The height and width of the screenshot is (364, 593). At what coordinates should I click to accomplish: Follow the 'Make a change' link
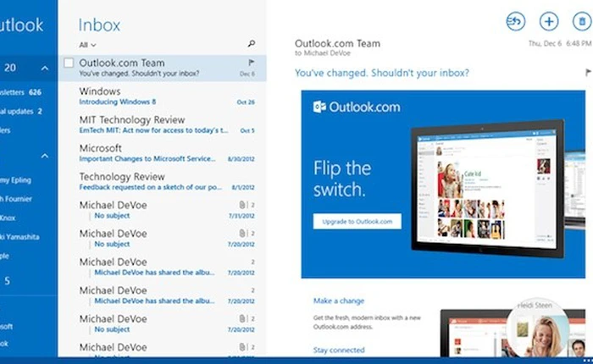[x=339, y=301]
